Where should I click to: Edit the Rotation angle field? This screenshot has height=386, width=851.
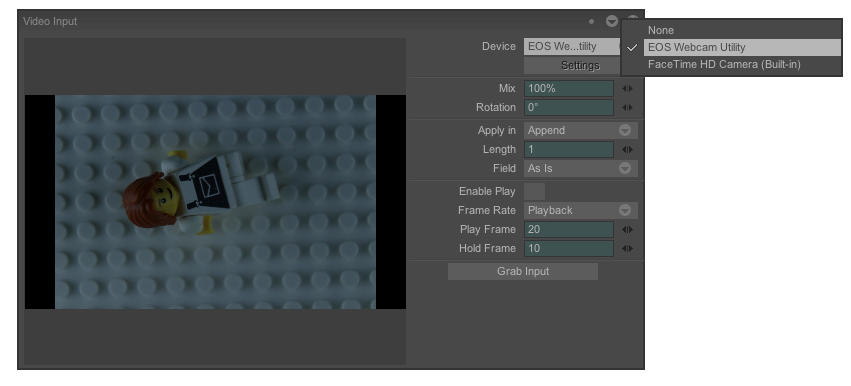pyautogui.click(x=568, y=107)
